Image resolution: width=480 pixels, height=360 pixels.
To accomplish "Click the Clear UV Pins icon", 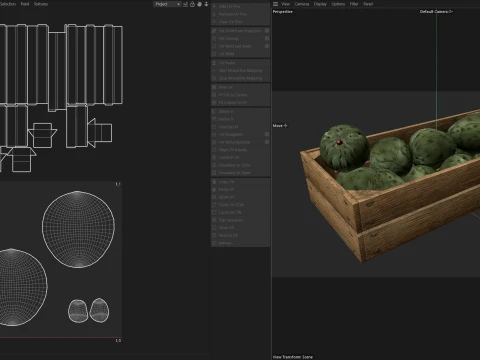I will (x=214, y=22).
